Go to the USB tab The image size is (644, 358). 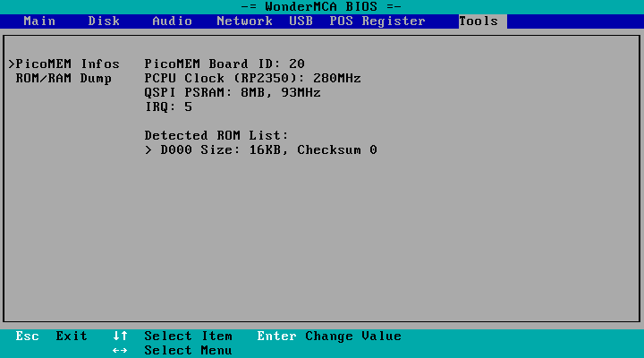(301, 21)
